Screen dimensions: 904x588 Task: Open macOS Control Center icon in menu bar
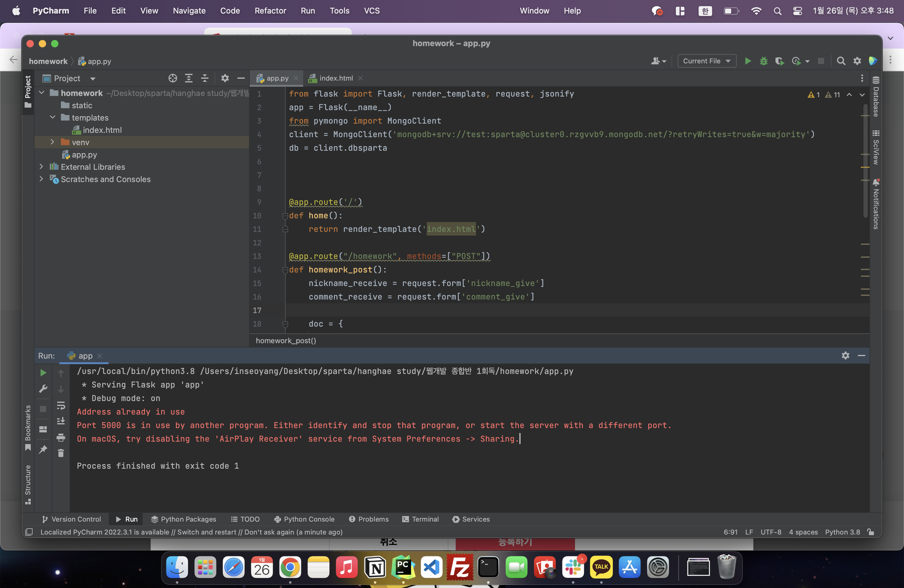[797, 11]
